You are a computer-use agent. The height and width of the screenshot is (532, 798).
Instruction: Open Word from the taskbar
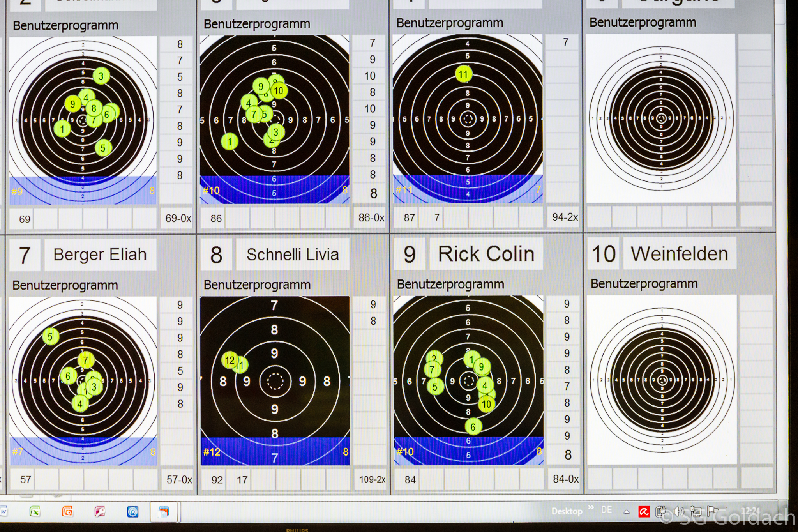click(x=4, y=512)
